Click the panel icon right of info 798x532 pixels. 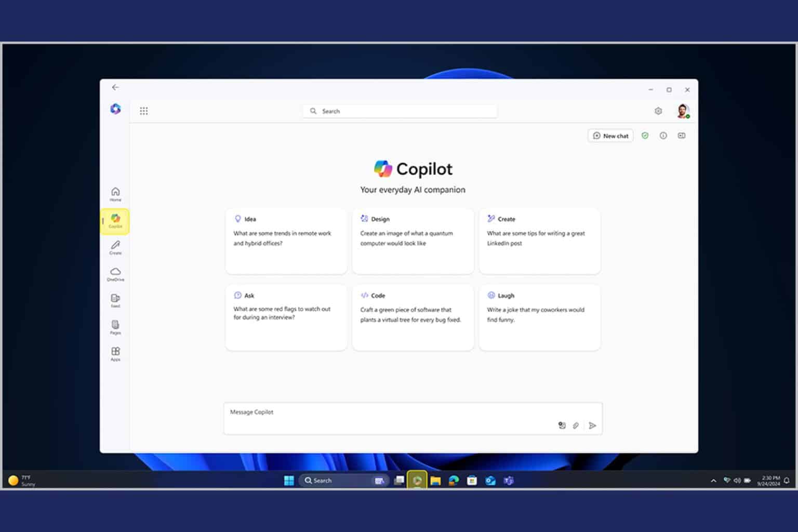tap(682, 136)
